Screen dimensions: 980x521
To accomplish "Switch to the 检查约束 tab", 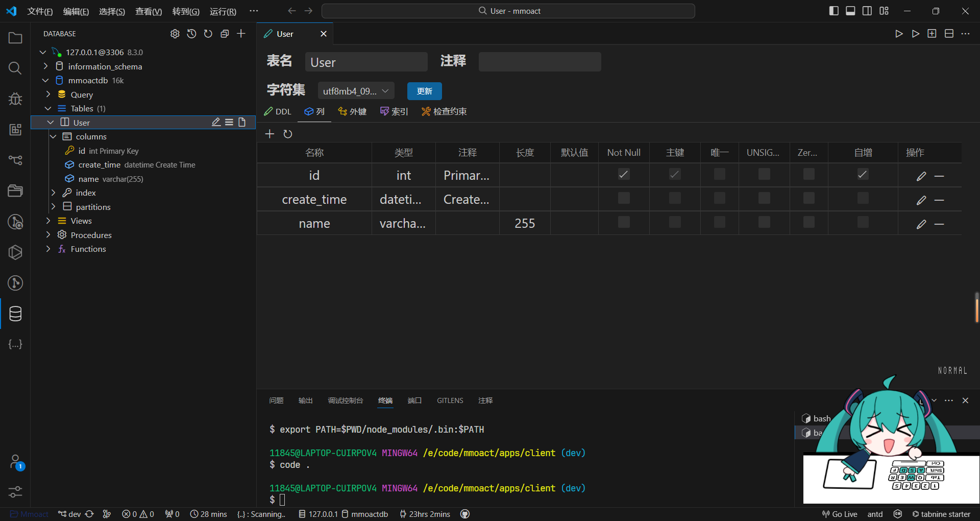I will pos(444,111).
